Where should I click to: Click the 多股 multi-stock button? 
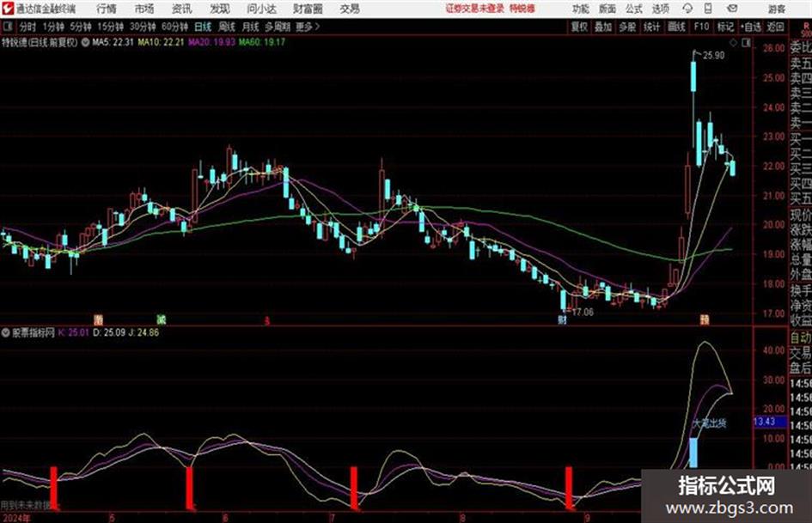627,27
